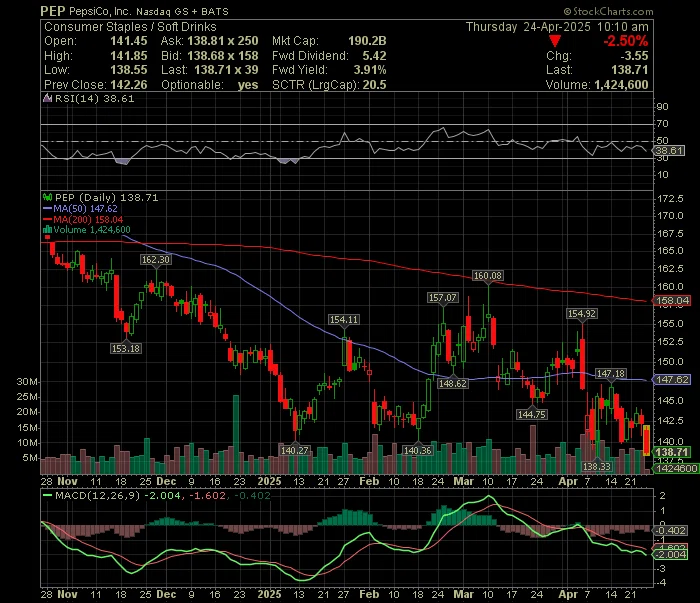Screen dimensions: 700x603
Task: Click the Fwd Yield value 3.91%
Action: pyautogui.click(x=370, y=70)
